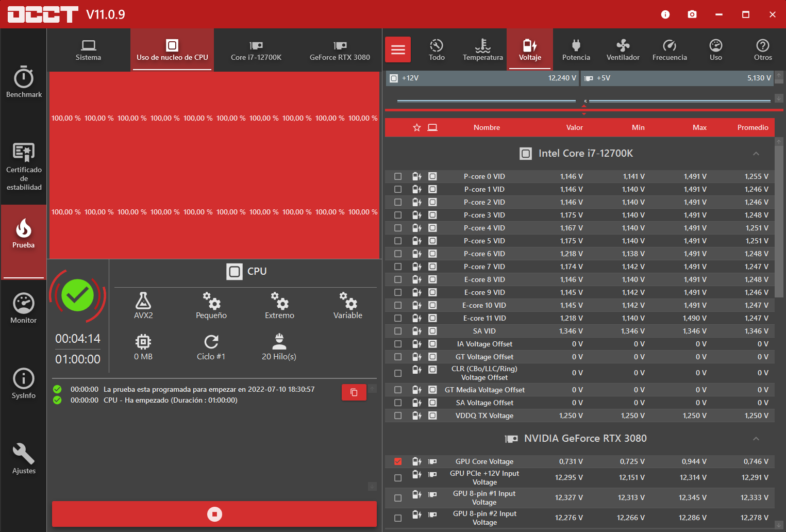Click the log panel scroll up arrow
This screenshot has height=532, width=786.
pos(373,388)
